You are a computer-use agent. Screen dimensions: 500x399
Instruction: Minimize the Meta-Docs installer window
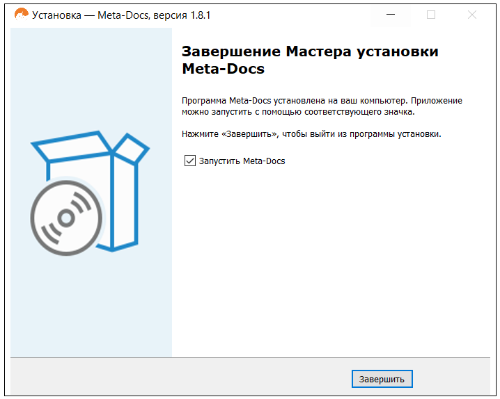391,15
